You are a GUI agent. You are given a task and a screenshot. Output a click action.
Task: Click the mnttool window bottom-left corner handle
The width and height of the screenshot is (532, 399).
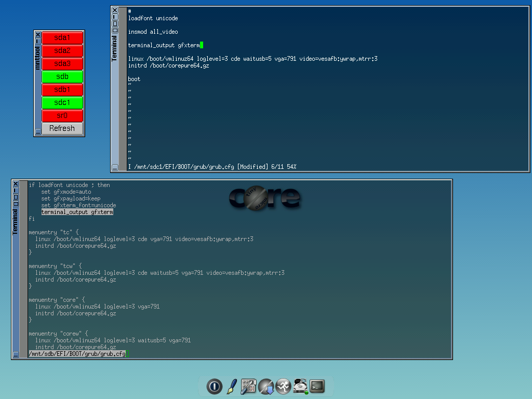click(37, 131)
